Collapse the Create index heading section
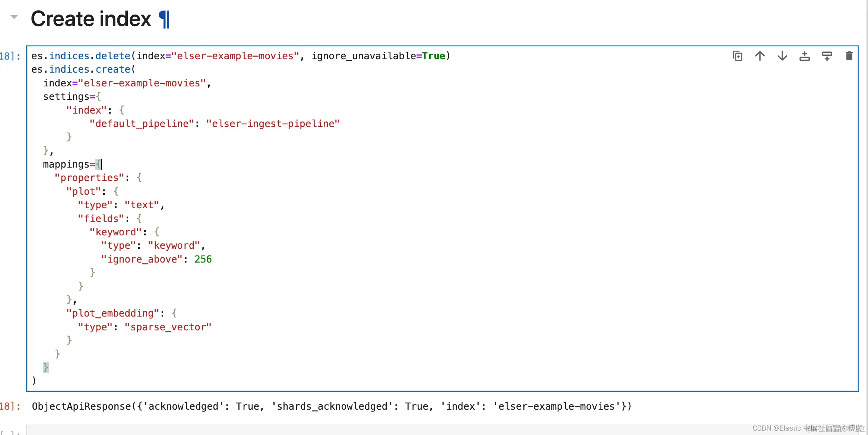This screenshot has height=435, width=868. coord(14,17)
